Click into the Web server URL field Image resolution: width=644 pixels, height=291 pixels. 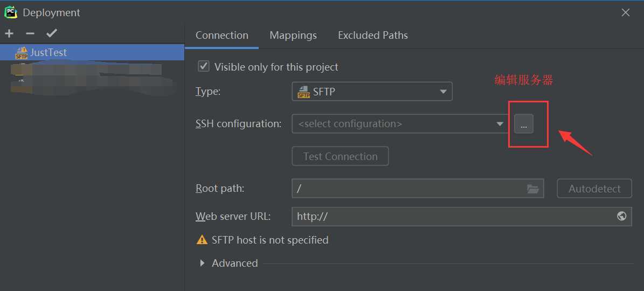(462, 216)
